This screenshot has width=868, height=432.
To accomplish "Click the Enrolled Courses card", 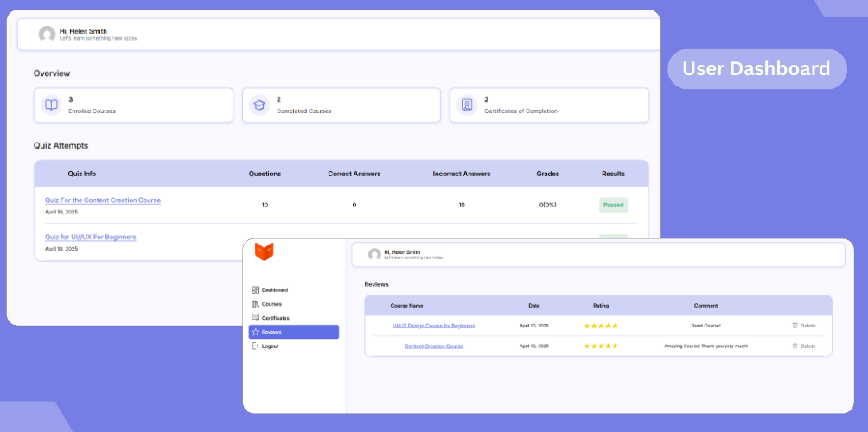I will [133, 105].
